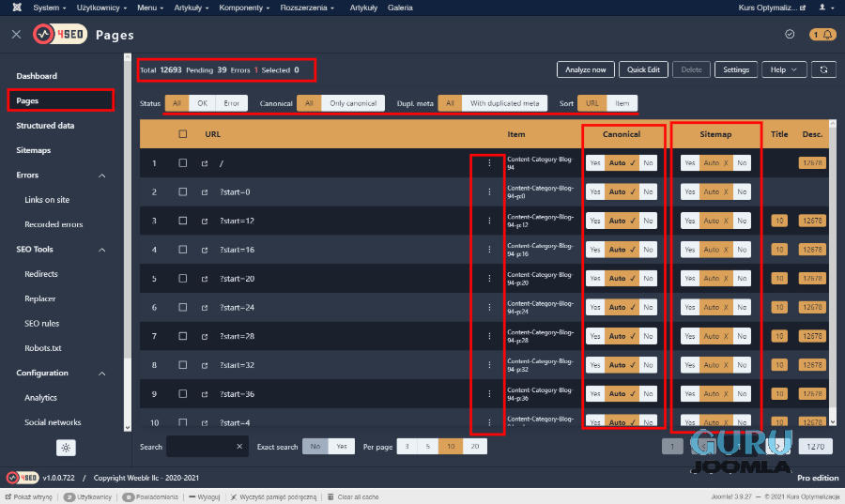Screen dimensions: 845x504
Task: Click the Analyze now button
Action: (585, 70)
